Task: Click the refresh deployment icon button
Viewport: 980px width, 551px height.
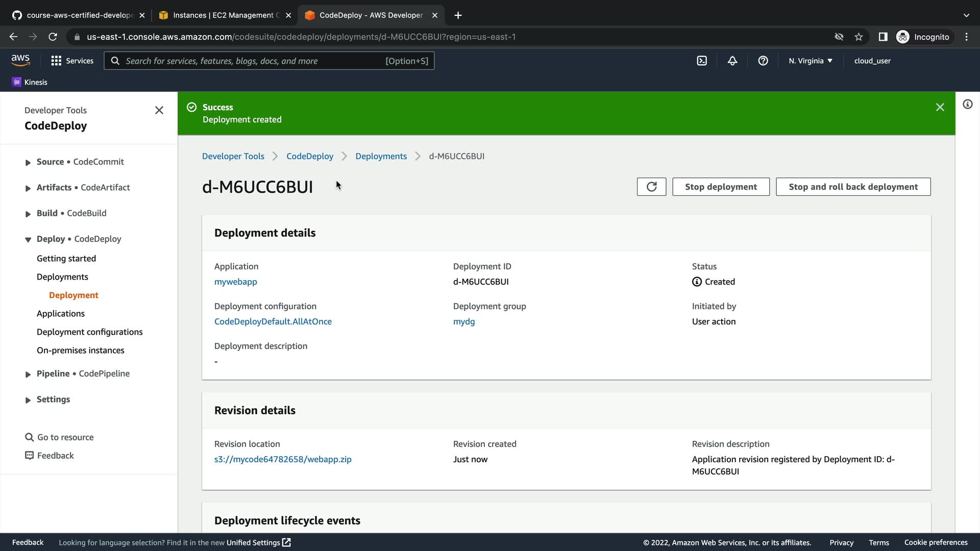Action: tap(651, 187)
